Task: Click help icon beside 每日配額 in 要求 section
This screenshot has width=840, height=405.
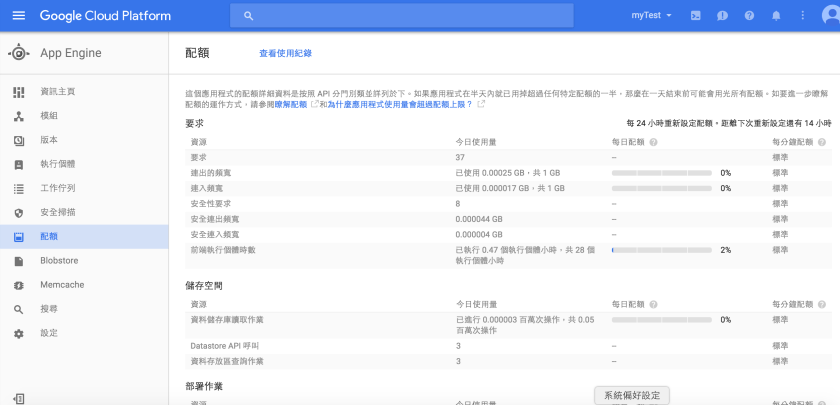Action: coord(653,142)
